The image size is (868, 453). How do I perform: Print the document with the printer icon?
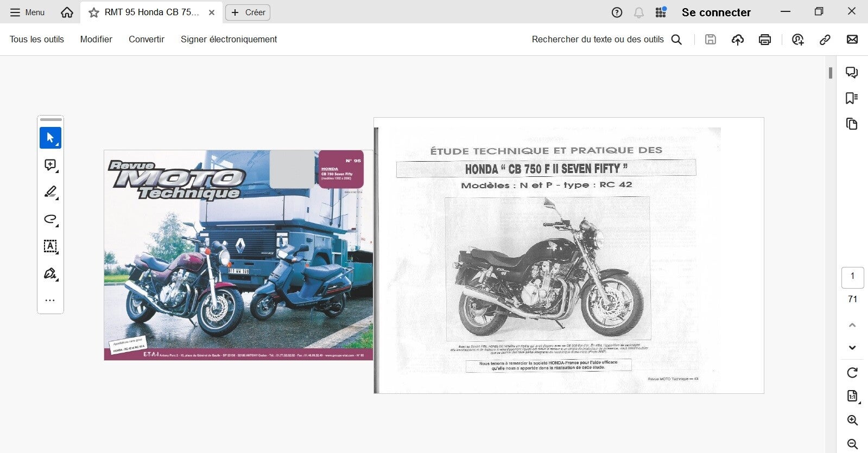pyautogui.click(x=765, y=40)
